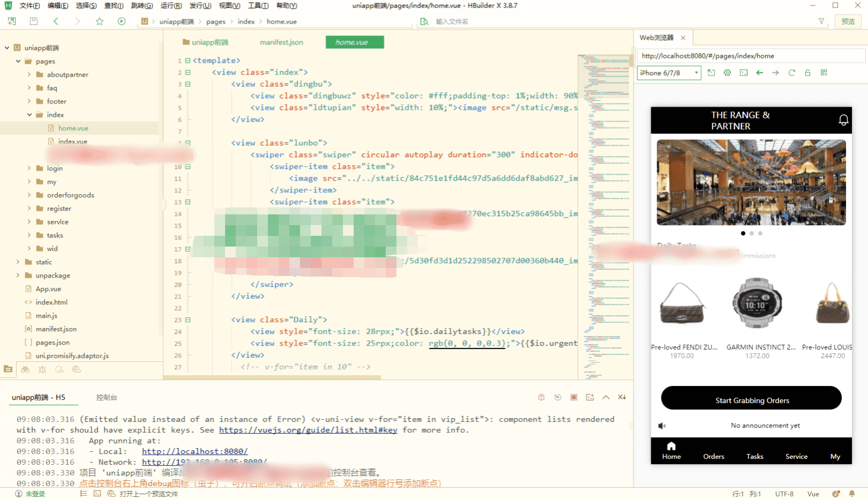Click the run play icon in toolbar
Image resolution: width=868 pixels, height=499 pixels.
point(122,21)
